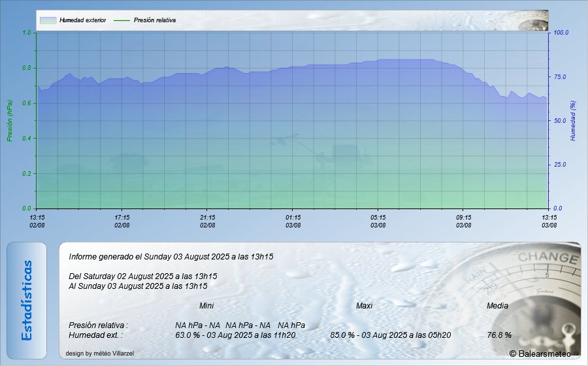Viewport: 588px width, 366px height.
Task: Click the '17:15 02/08' time axis label
Action: [x=122, y=222]
